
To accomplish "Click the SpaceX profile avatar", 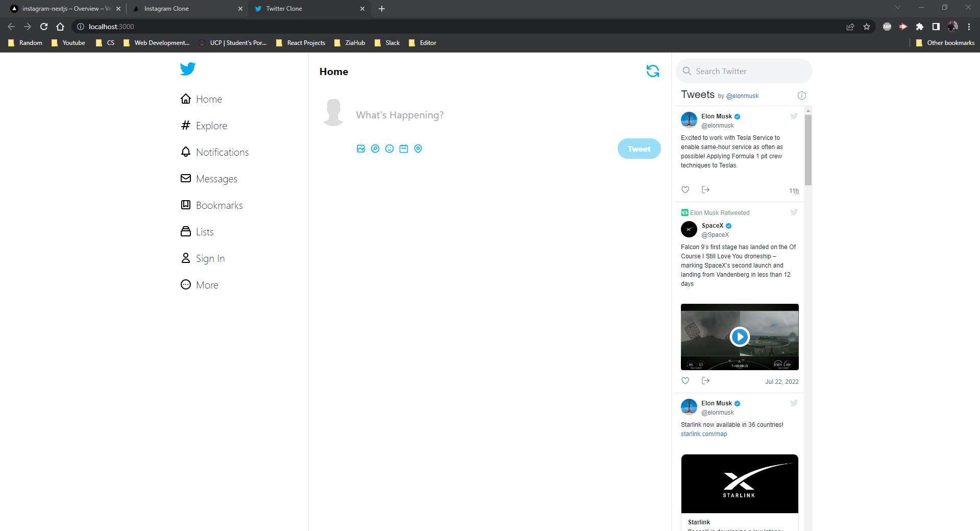I will tap(689, 229).
